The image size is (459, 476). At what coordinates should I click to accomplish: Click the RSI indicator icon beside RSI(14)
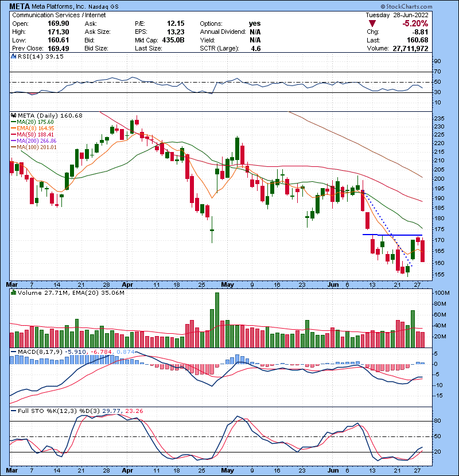(13, 56)
